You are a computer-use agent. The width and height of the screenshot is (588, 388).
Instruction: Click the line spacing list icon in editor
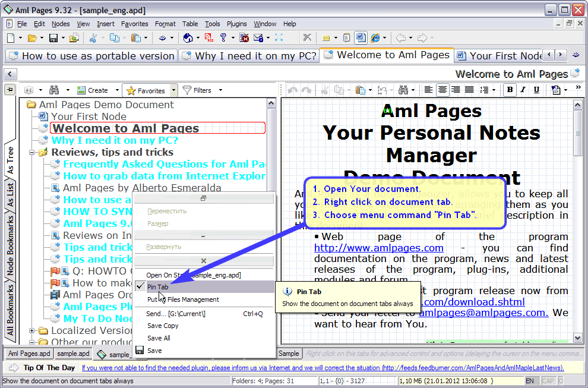pos(484,90)
